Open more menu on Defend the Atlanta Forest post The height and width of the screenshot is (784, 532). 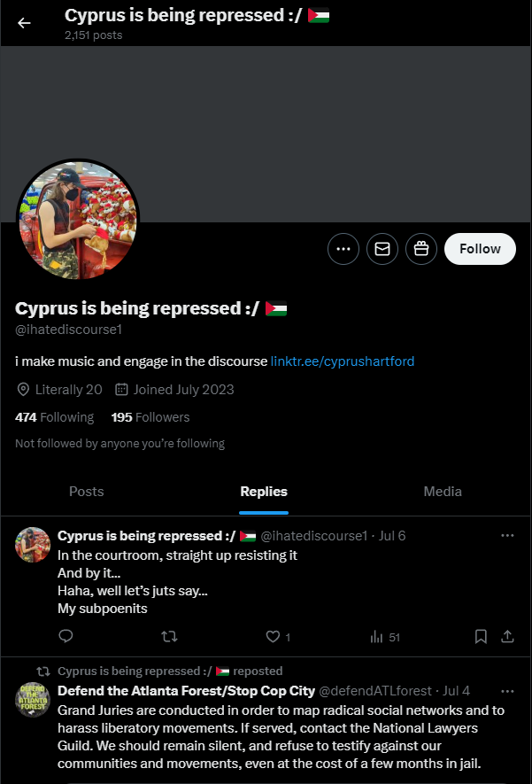507,691
